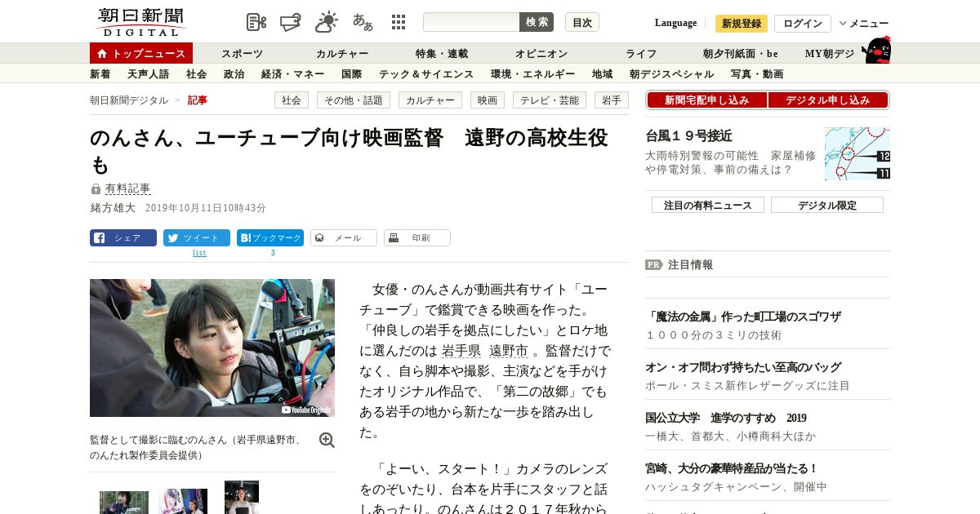
Task: Open the breaking news megaphone icon
Action: (291, 22)
